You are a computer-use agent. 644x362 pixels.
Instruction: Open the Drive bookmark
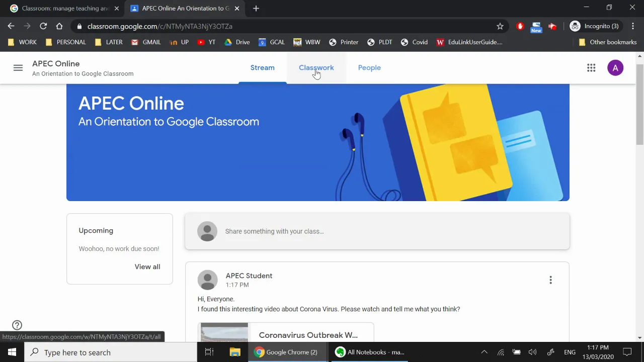(x=237, y=42)
